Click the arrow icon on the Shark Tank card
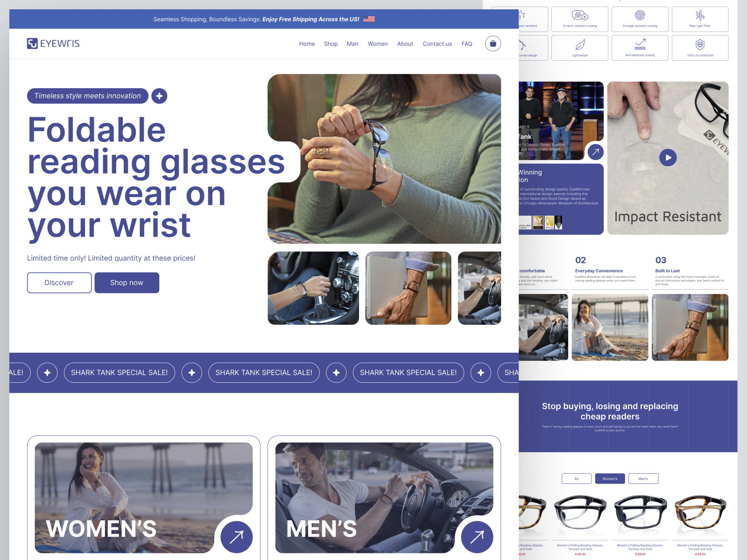 596,152
